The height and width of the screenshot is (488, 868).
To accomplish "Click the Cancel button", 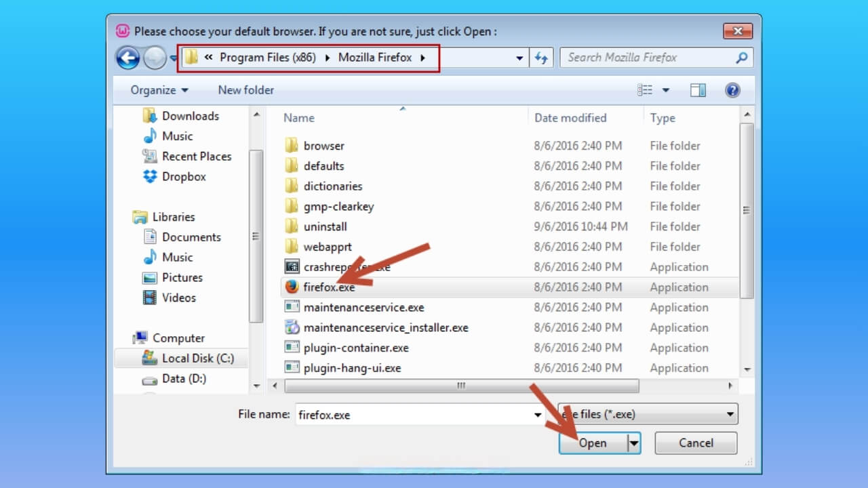I will pos(696,443).
